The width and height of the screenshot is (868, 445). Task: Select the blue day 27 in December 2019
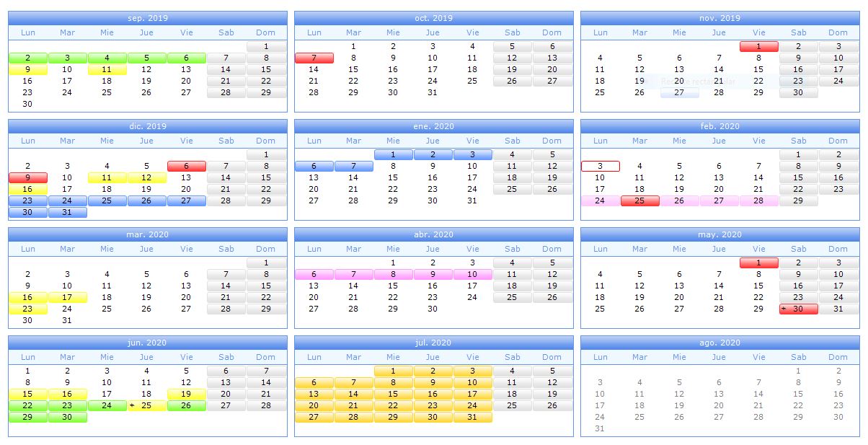tap(186, 201)
